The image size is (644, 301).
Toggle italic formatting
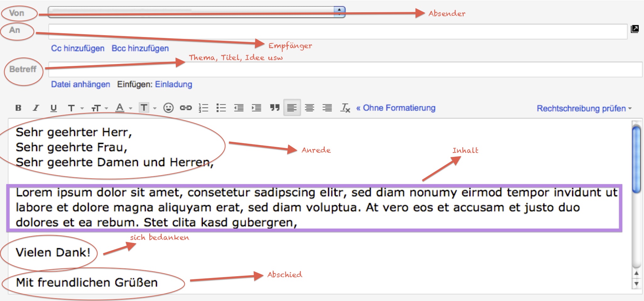click(x=36, y=108)
